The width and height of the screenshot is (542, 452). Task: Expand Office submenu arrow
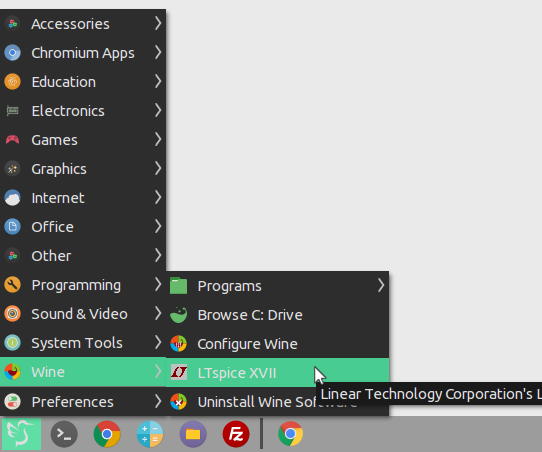tap(158, 227)
